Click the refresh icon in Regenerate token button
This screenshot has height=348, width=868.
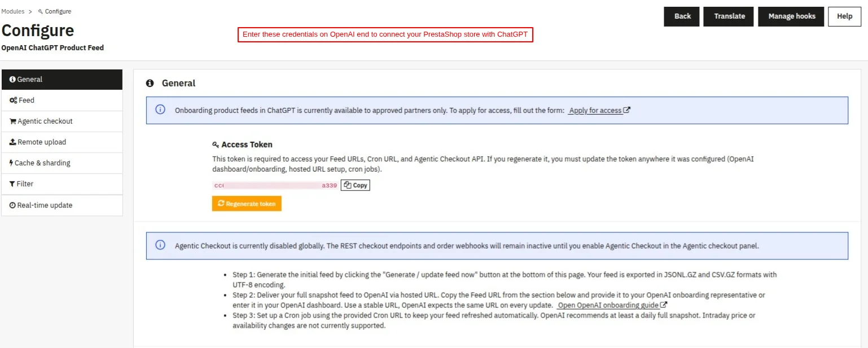(x=221, y=203)
